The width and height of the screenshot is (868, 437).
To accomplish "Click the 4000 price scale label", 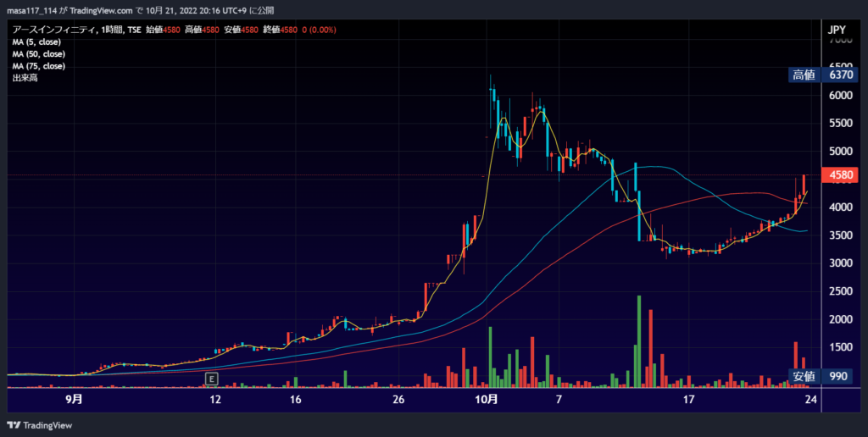I will pyautogui.click(x=840, y=207).
